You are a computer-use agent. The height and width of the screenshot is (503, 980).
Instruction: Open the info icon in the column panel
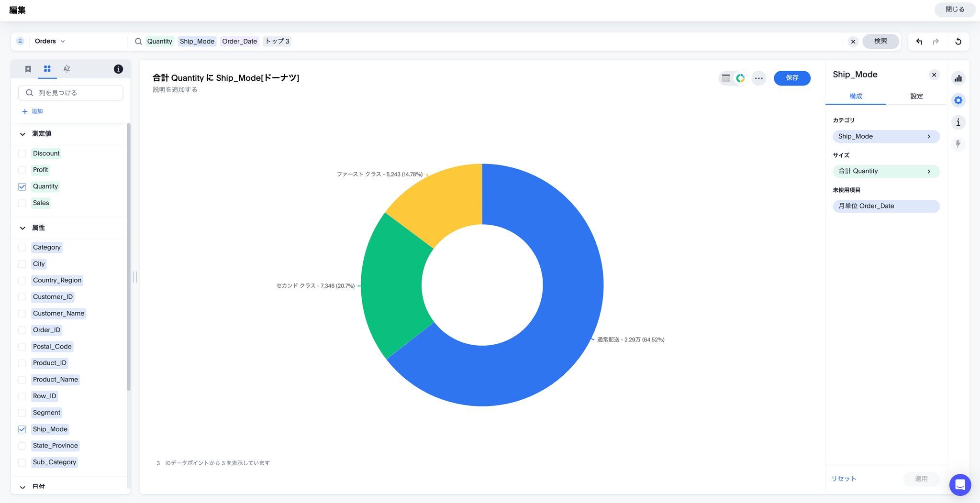click(118, 69)
